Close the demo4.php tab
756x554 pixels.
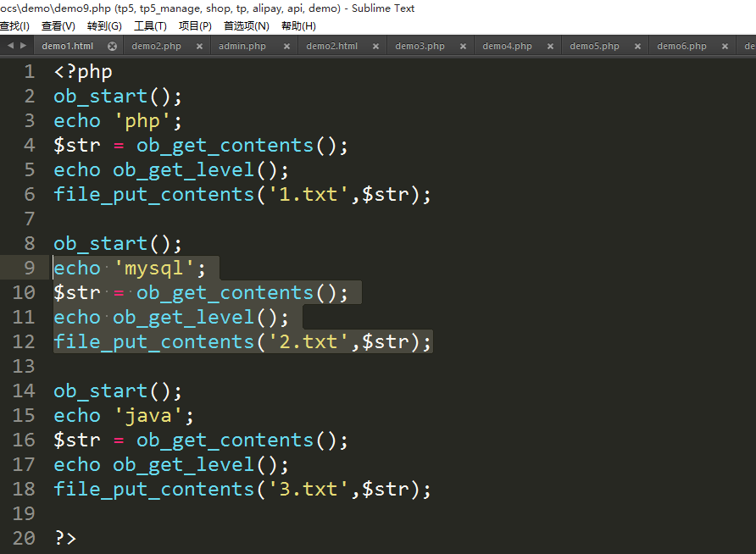coord(550,47)
